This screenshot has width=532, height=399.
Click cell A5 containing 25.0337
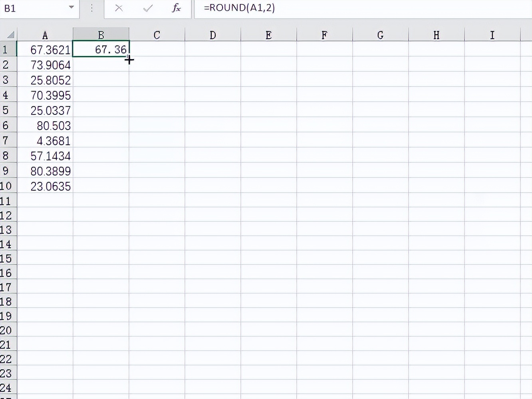(x=45, y=110)
